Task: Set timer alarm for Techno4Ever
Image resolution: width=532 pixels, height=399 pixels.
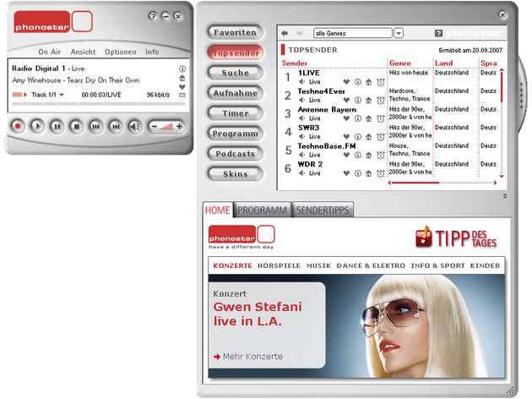Action: [380, 101]
